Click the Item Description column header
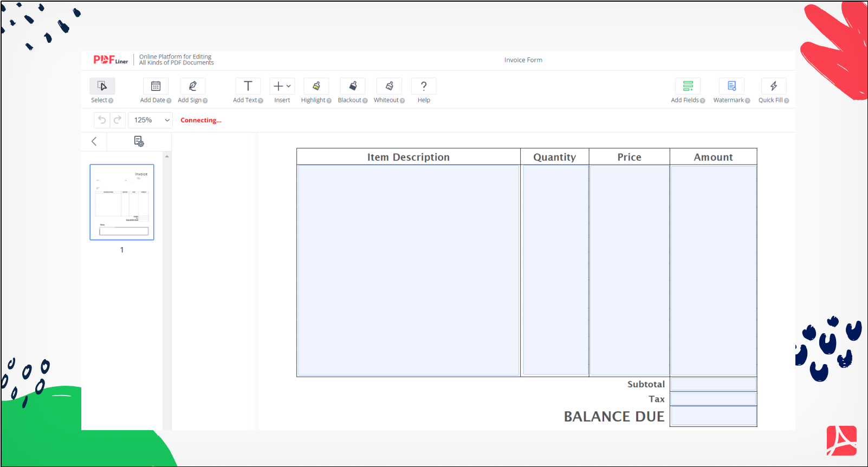868x467 pixels. pos(409,157)
